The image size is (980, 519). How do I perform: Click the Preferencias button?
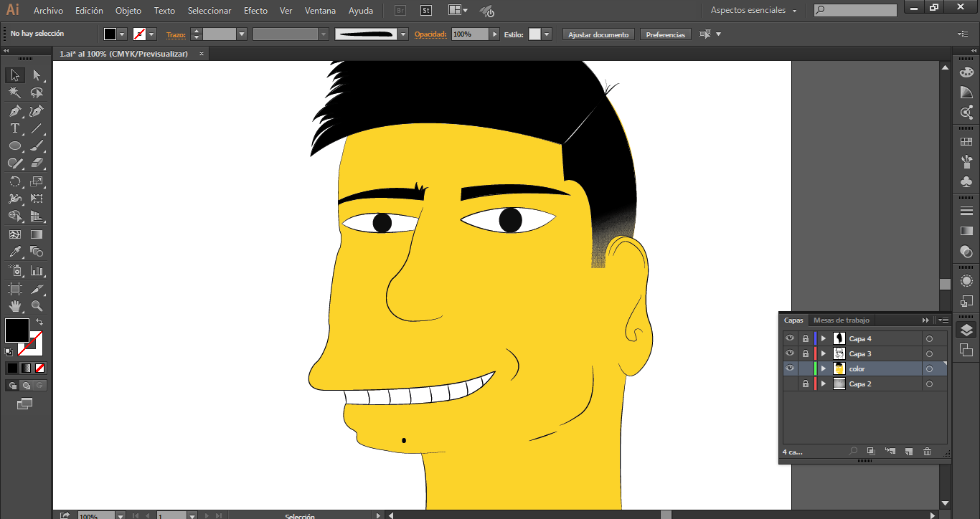(665, 34)
